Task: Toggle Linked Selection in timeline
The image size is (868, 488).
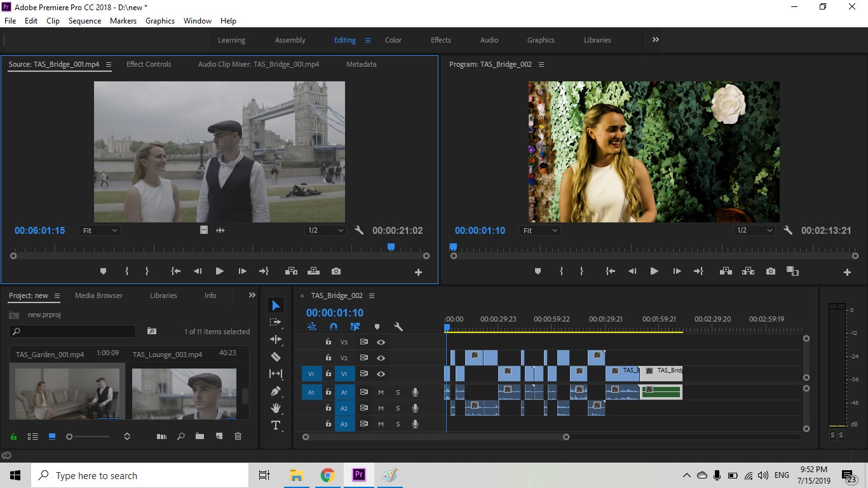Action: point(355,327)
